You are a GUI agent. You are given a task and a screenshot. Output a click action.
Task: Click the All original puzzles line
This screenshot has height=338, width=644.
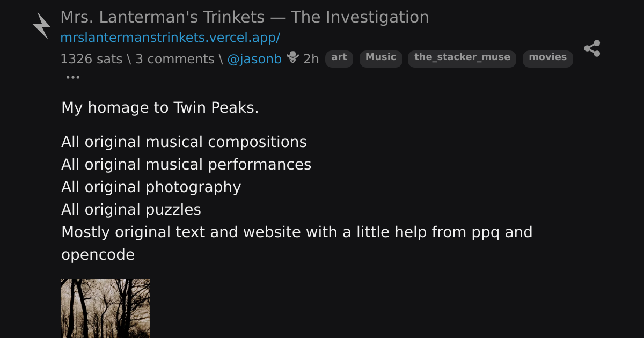tap(131, 210)
